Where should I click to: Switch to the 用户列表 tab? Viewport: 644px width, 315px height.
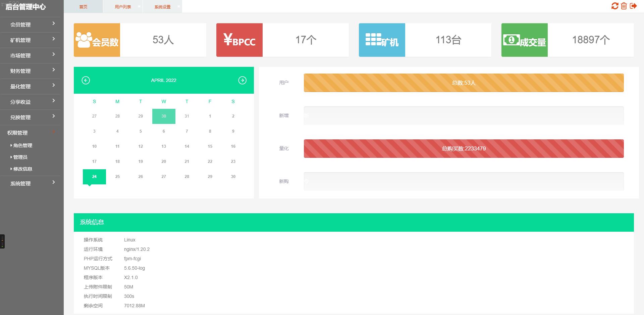[123, 7]
